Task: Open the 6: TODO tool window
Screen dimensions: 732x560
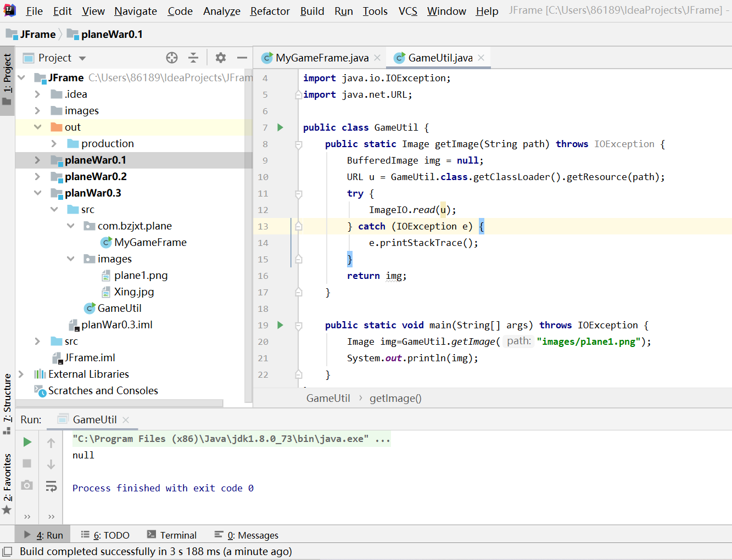Action: (x=105, y=535)
